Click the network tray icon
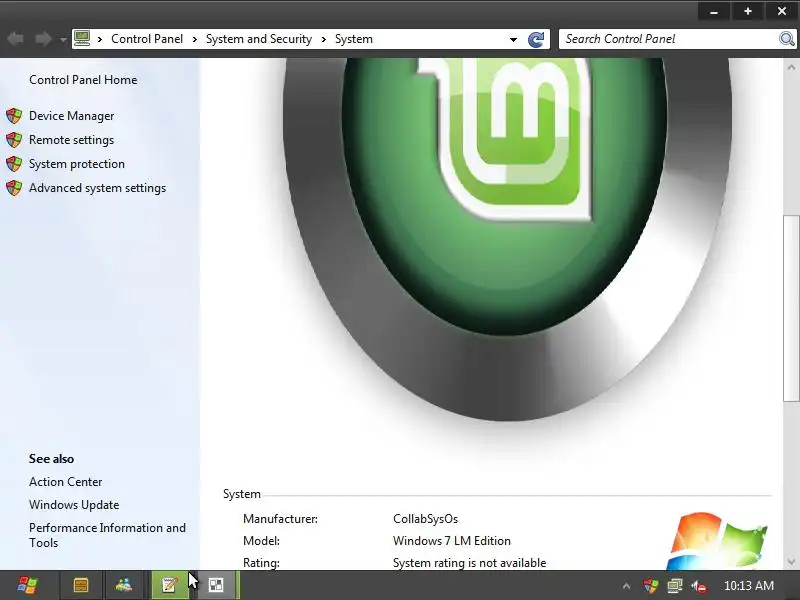Image resolution: width=800 pixels, height=600 pixels. point(675,586)
